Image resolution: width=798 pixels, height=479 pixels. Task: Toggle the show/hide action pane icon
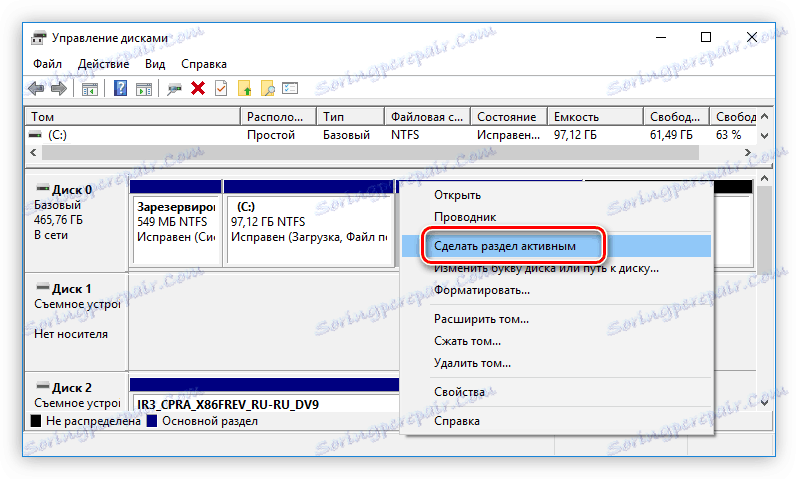coord(144,89)
